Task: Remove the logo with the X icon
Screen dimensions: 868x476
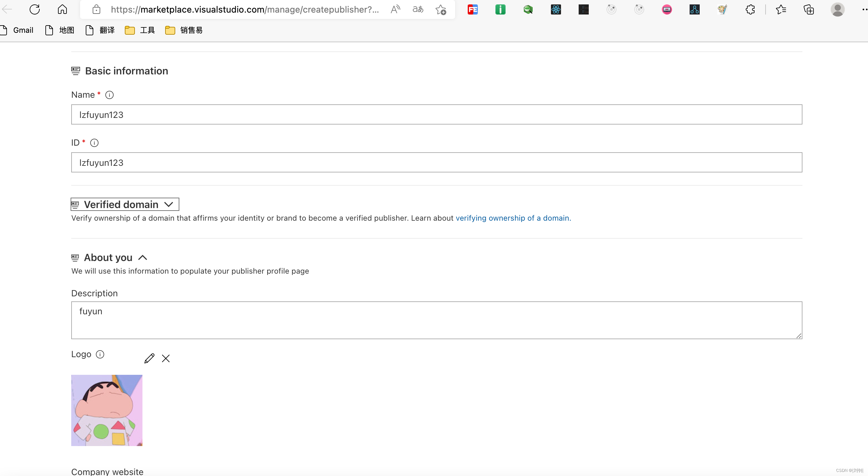Action: click(165, 358)
